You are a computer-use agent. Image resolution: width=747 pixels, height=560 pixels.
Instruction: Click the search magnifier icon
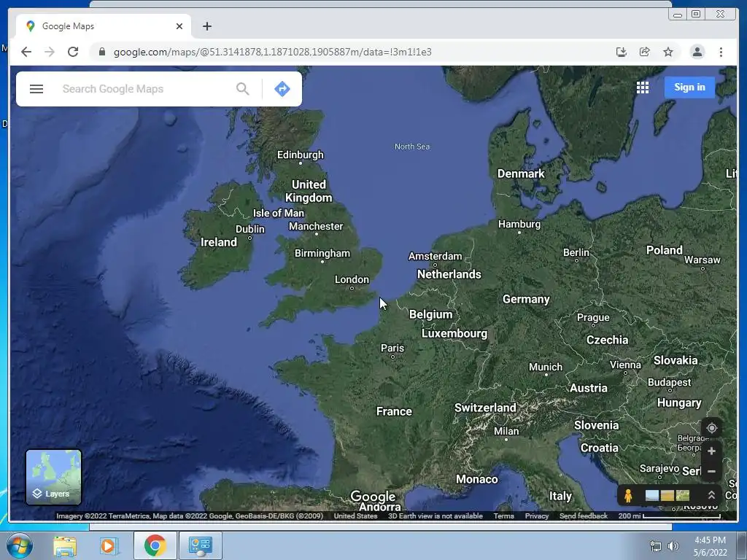click(x=242, y=89)
